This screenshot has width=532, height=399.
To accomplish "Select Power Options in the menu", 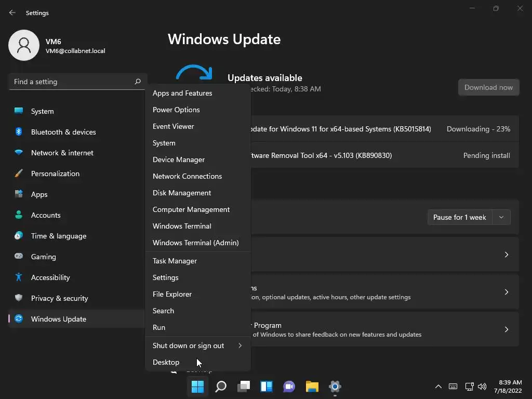I will pyautogui.click(x=198, y=110).
